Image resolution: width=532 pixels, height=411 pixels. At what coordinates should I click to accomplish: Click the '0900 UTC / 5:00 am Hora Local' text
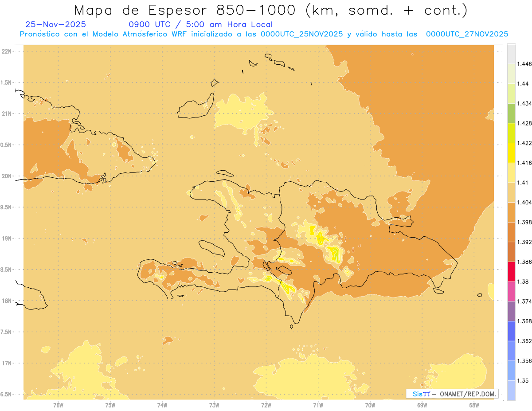(x=200, y=25)
